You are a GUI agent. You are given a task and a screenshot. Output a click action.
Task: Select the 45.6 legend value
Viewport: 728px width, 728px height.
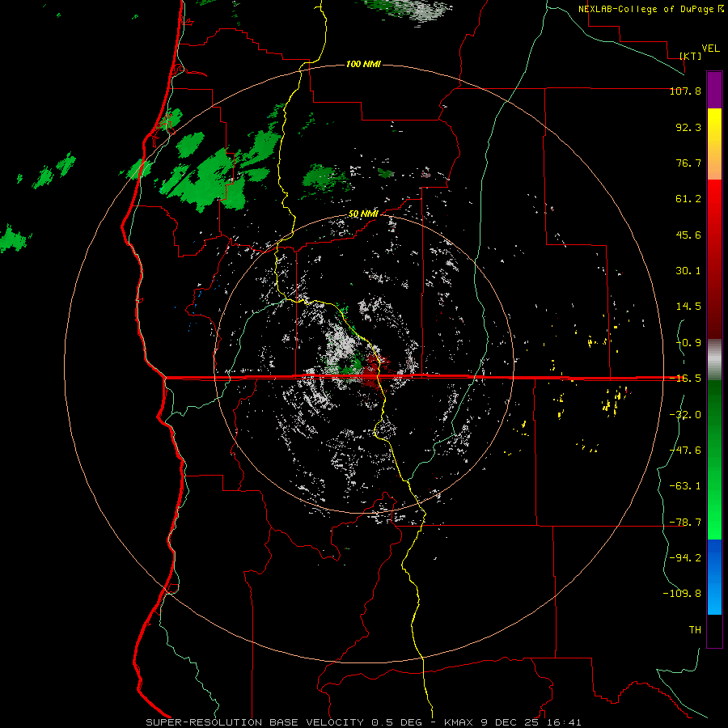point(688,235)
